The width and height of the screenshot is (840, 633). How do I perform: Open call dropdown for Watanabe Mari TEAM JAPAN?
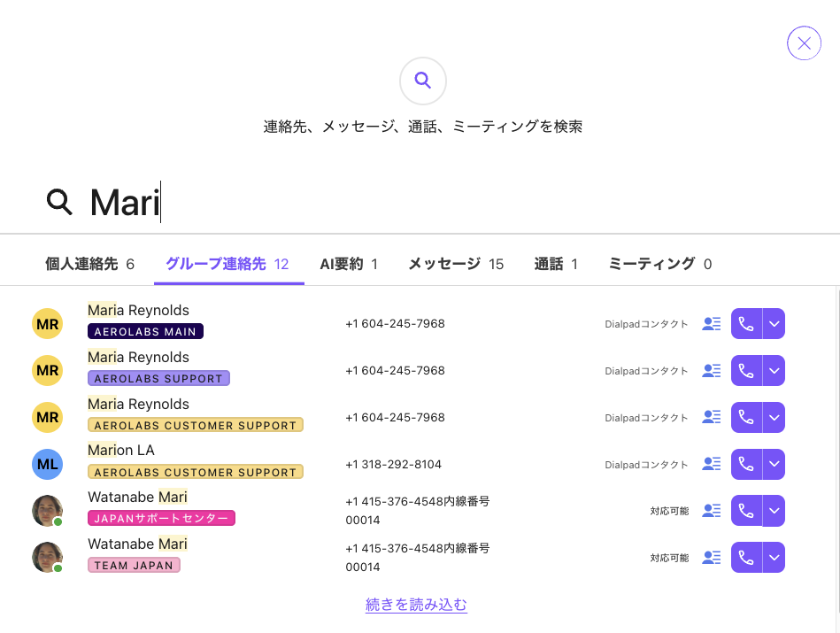tap(773, 557)
